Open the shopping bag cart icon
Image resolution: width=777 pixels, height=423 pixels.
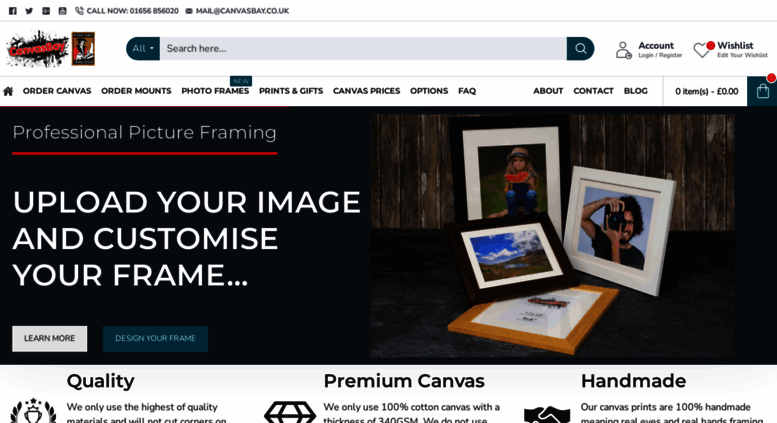tap(762, 91)
